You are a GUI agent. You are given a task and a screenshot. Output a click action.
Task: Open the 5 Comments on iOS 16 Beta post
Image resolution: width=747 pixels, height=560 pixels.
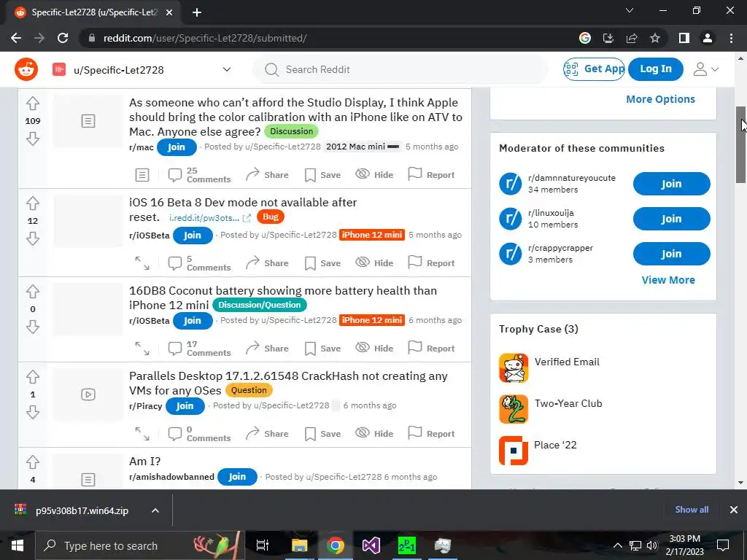199,262
